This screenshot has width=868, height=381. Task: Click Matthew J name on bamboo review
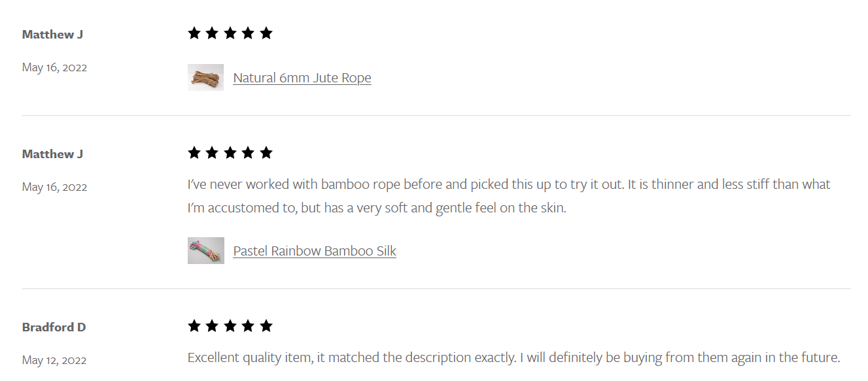click(52, 154)
